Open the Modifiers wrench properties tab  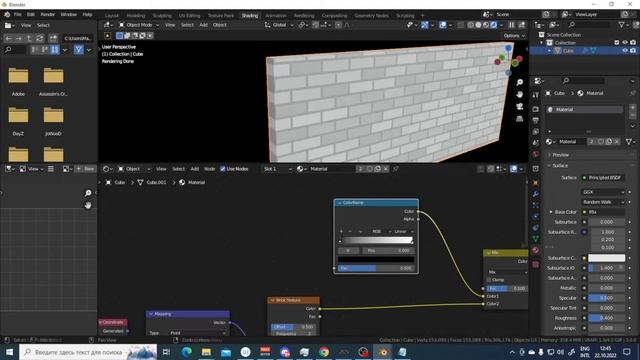pyautogui.click(x=536, y=194)
